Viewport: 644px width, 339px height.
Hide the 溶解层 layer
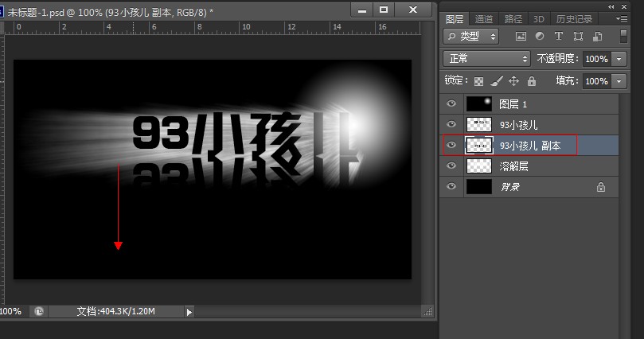click(451, 166)
